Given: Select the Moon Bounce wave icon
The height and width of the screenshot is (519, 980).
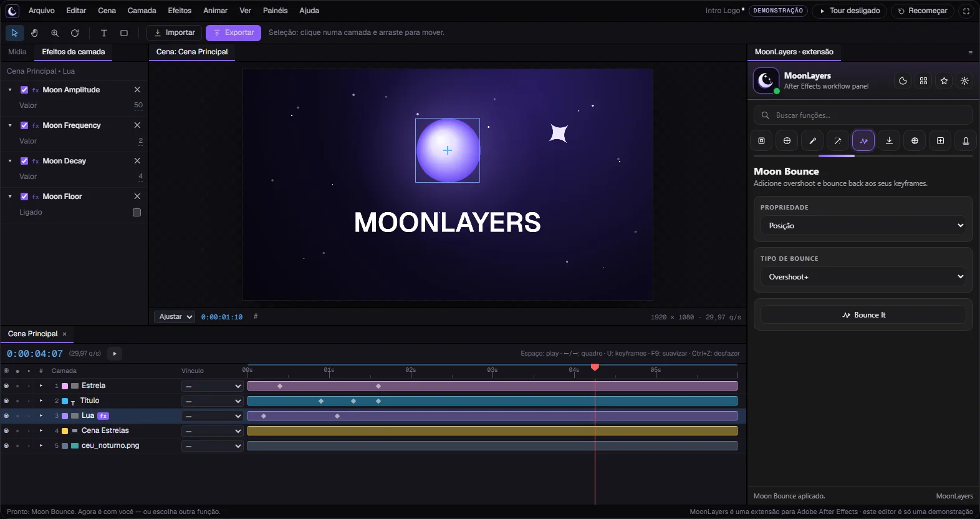Looking at the screenshot, I should (x=863, y=141).
